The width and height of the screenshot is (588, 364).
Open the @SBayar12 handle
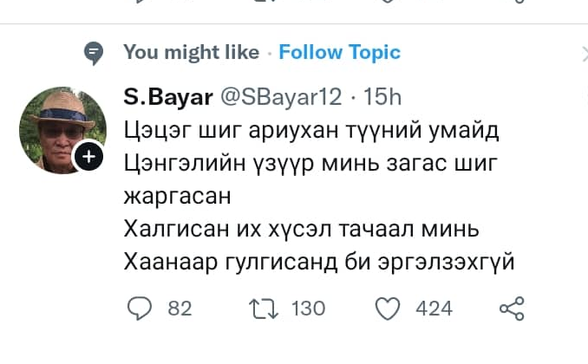(282, 96)
